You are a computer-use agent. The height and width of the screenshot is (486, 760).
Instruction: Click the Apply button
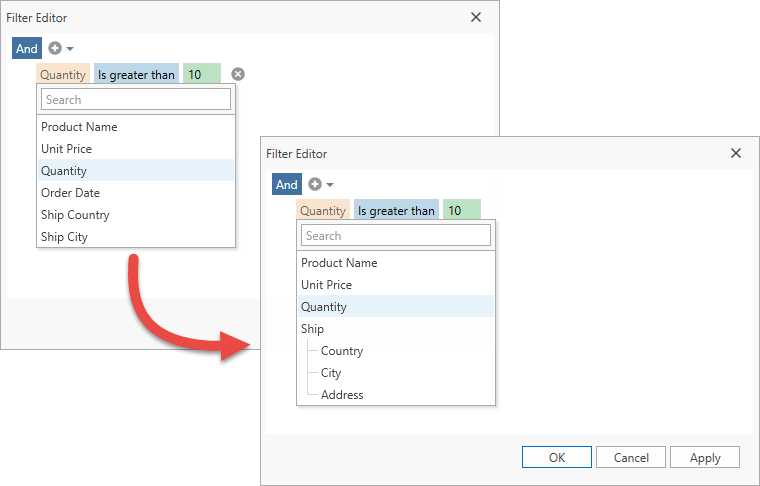point(705,457)
